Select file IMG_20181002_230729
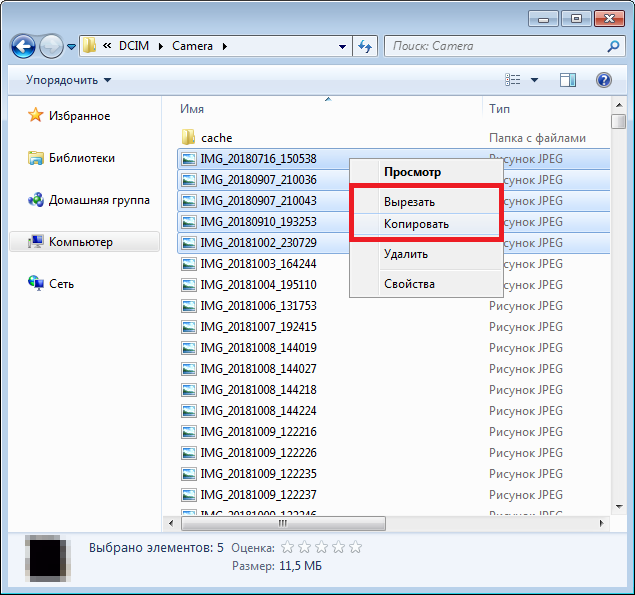This screenshot has width=635, height=595. (x=258, y=243)
